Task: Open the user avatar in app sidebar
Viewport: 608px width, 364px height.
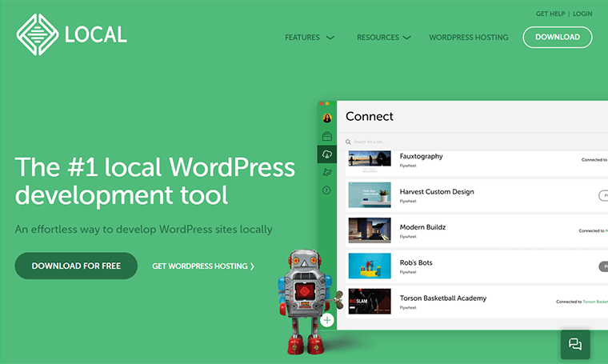Action: 327,118
